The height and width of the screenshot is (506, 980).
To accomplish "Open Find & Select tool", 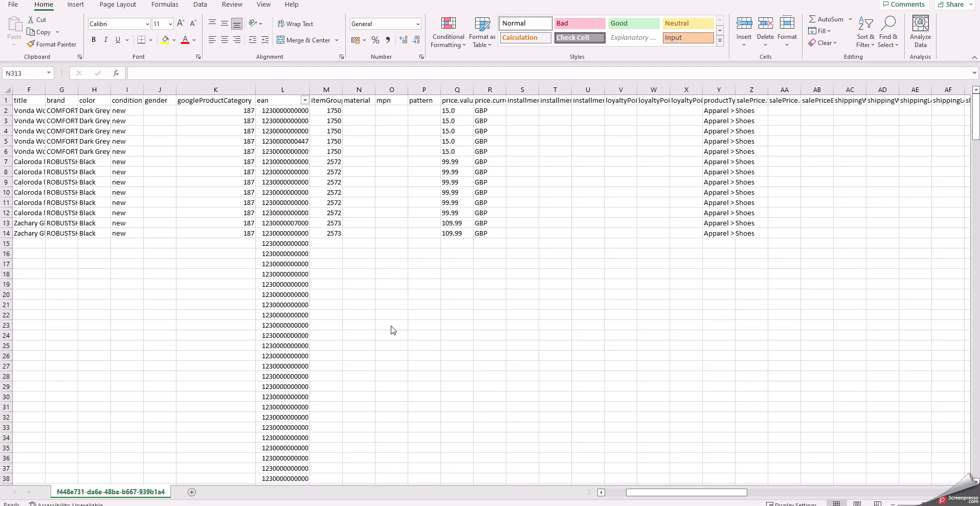I will pos(888,32).
